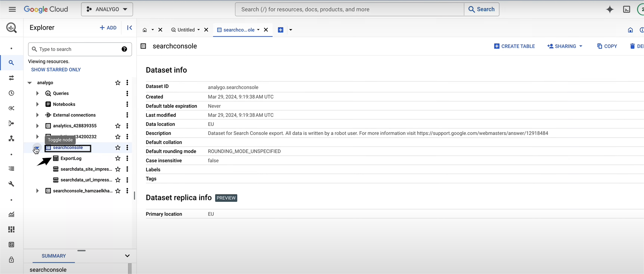This screenshot has height=274, width=644.
Task: Open the Untitled tab dropdown arrow
Action: coord(198,30)
